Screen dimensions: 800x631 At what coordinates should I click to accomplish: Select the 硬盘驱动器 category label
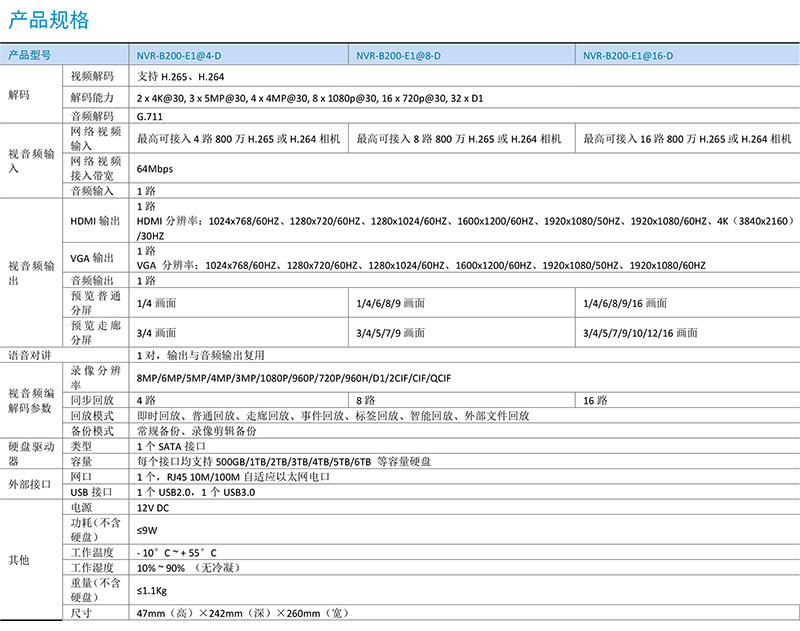(x=31, y=453)
